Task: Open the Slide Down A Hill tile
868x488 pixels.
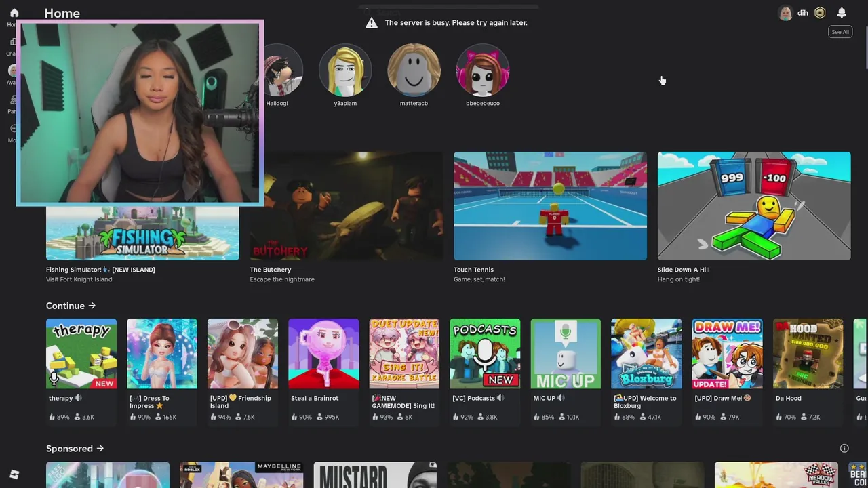Action: point(754,206)
